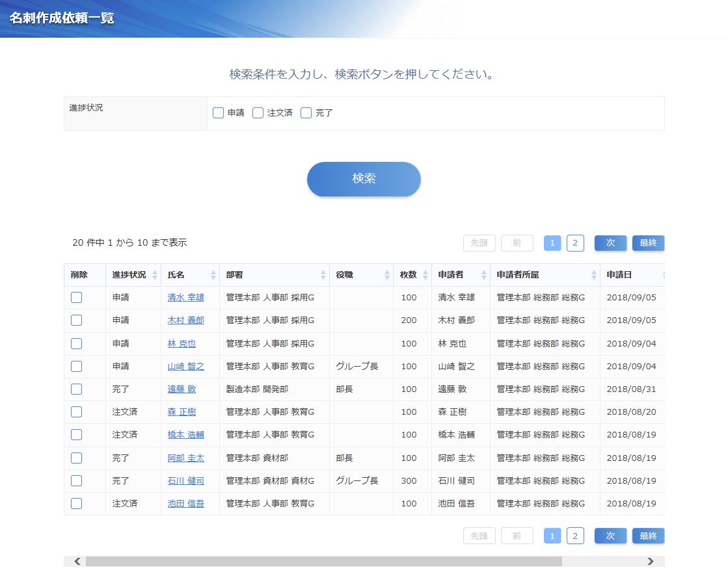The height and width of the screenshot is (576, 728).
Task: Sort by 申請者所属 column icon
Action: (594, 275)
